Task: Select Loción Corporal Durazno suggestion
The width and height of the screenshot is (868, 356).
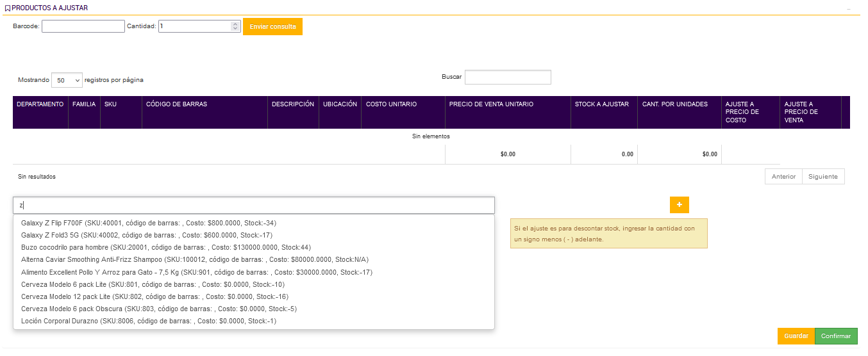Action: [149, 321]
